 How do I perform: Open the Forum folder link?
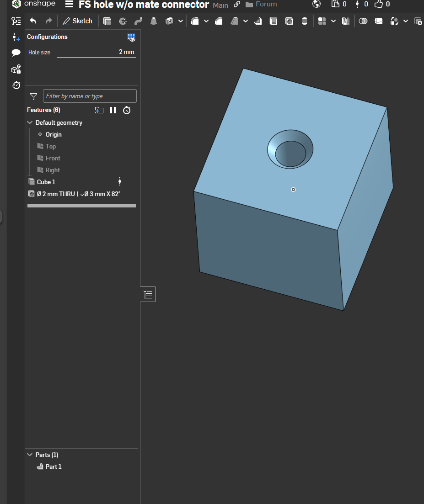point(261,4)
